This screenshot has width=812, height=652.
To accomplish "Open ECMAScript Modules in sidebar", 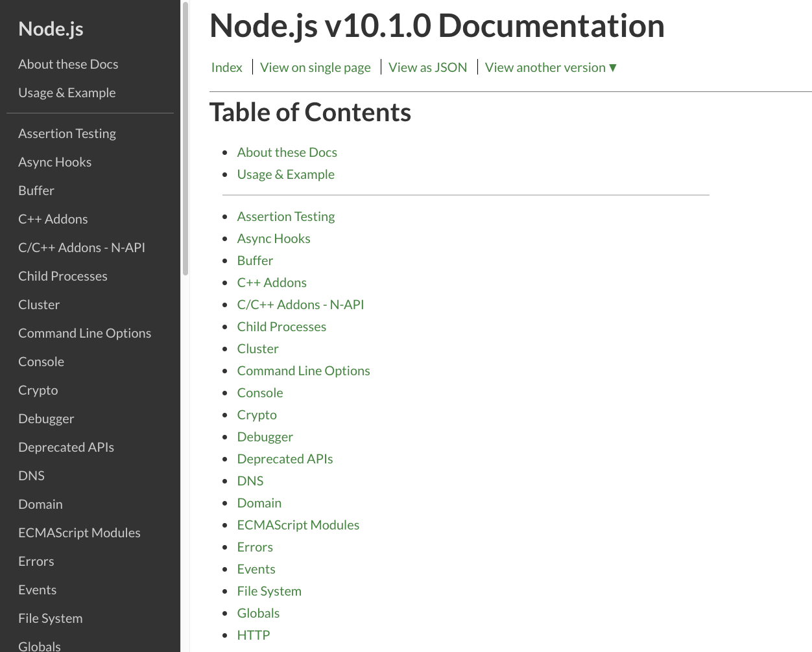I will [79, 533].
